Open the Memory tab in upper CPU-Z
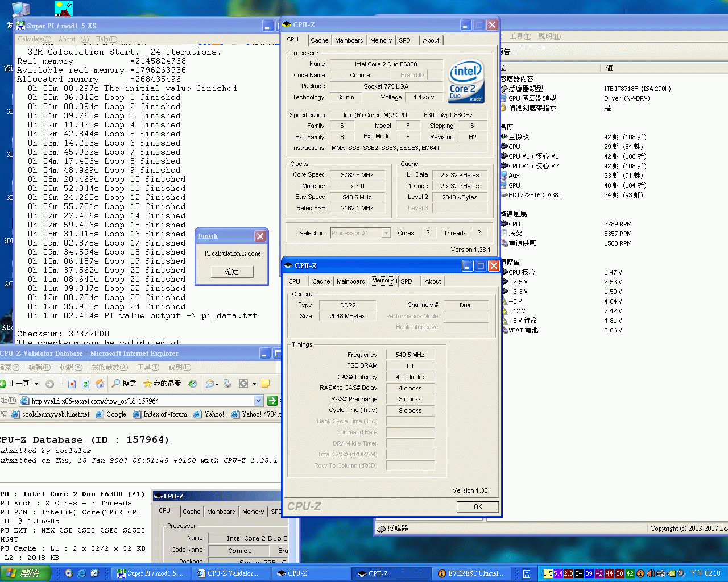Viewport: 728px width, 582px height. coord(381,40)
